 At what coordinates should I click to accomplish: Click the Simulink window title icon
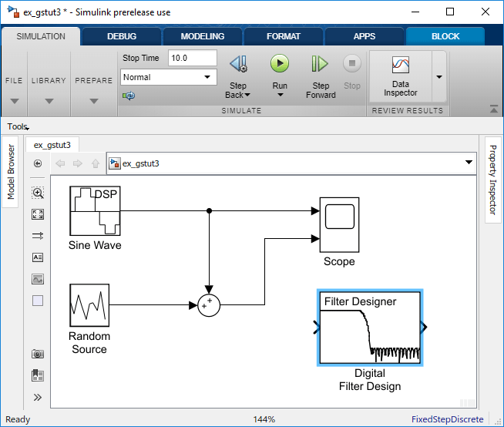(13, 12)
